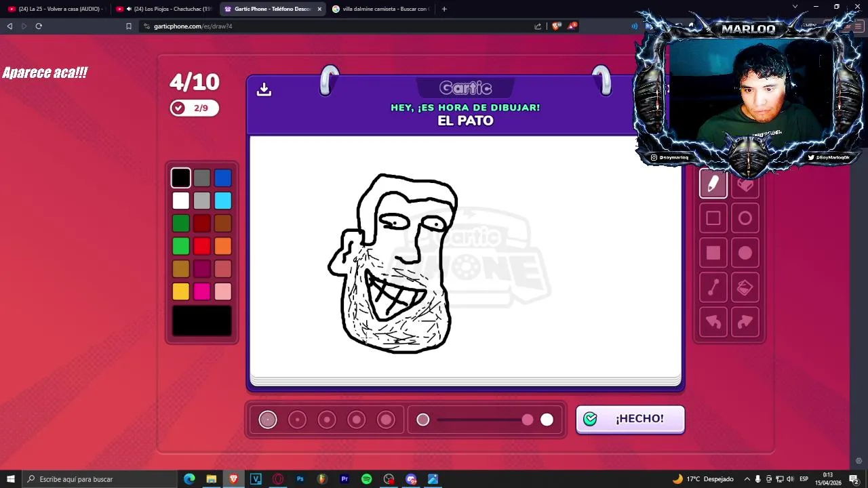Choose the smallest brush size
The image size is (868, 488).
tap(268, 420)
